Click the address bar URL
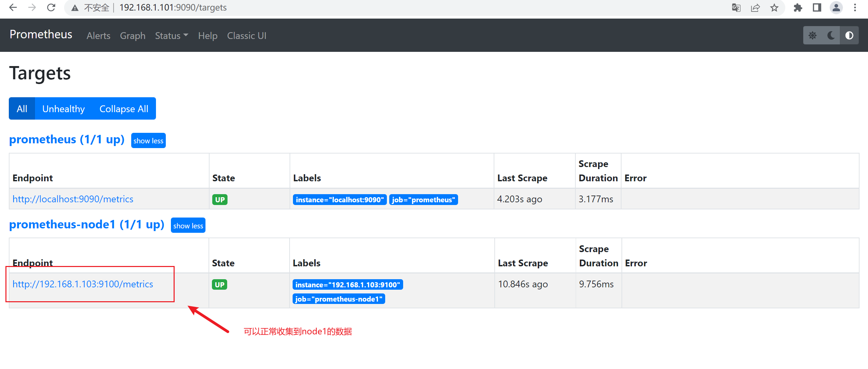This screenshot has height=369, width=868. (x=173, y=8)
